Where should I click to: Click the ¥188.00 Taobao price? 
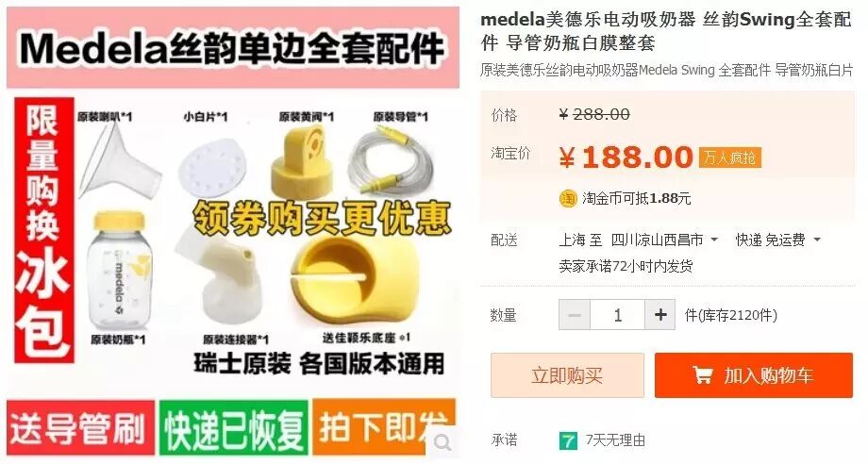coord(626,157)
